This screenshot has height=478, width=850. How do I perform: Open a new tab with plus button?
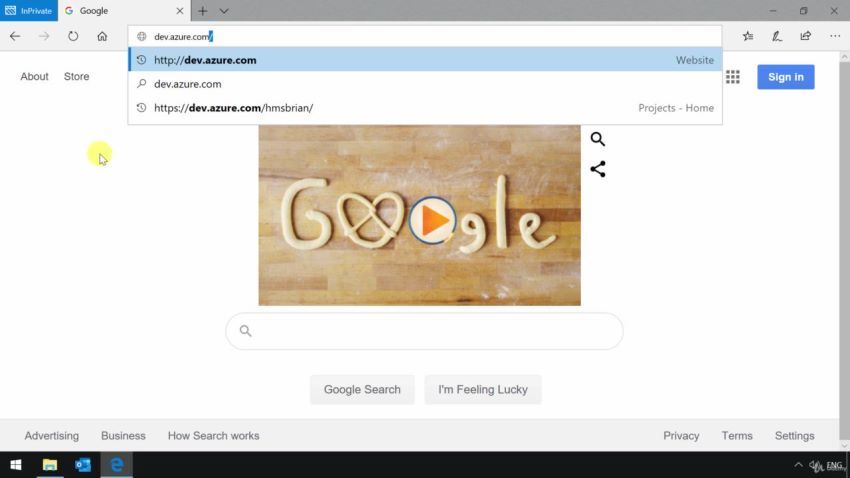point(203,11)
